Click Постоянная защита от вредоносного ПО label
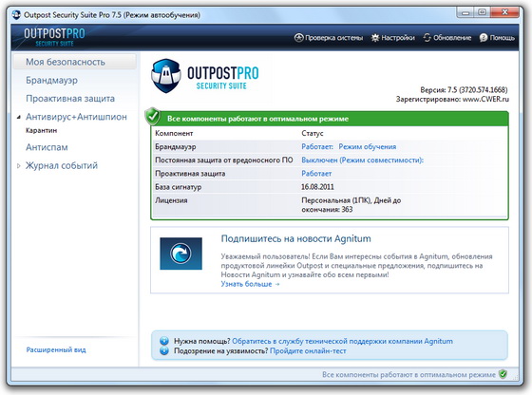Image resolution: width=532 pixels, height=395 pixels. (224, 160)
